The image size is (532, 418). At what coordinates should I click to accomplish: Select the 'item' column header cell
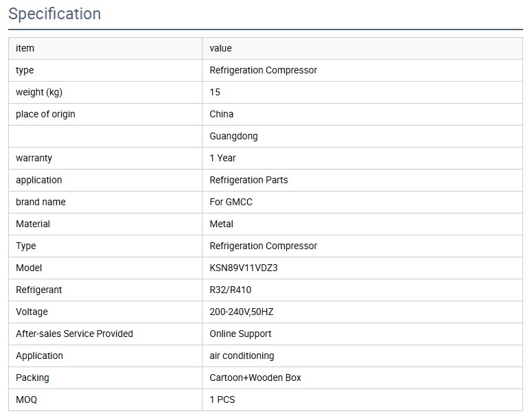25,48
